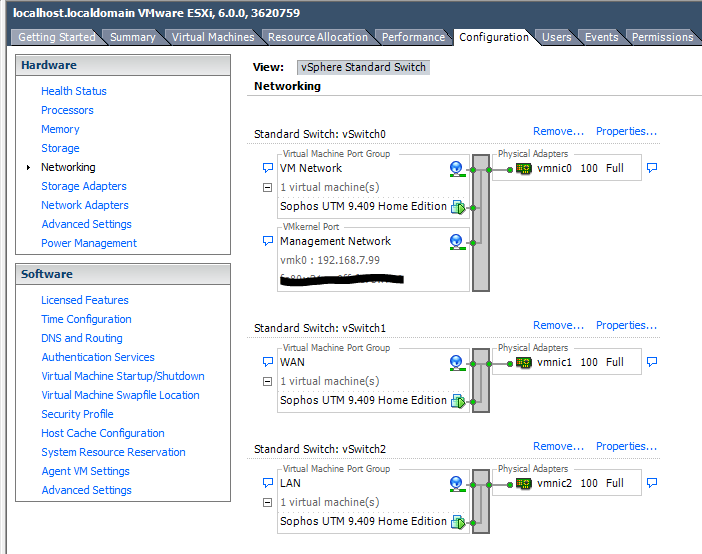Screen dimensions: 702x554
Task: Click the info bubble next to vmnic2
Action: 652,483
